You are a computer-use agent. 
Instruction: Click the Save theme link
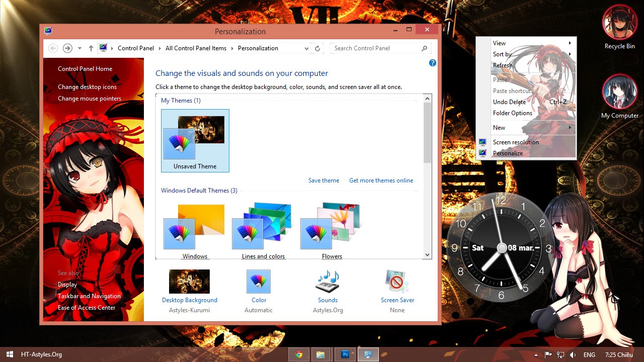pyautogui.click(x=324, y=180)
